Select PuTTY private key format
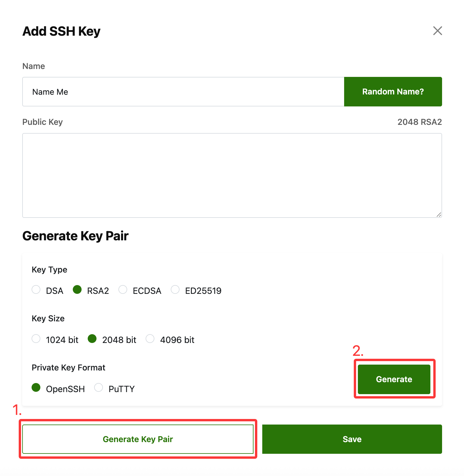The height and width of the screenshot is (476, 464). (x=99, y=388)
